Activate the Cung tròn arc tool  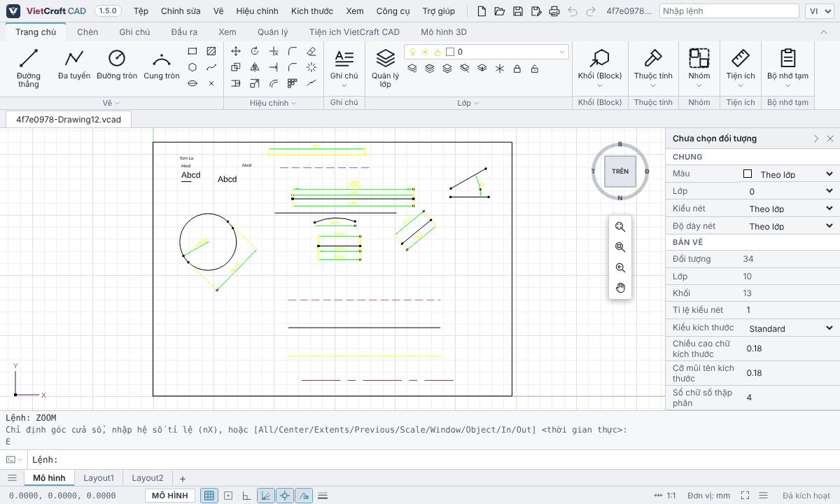coord(162,65)
